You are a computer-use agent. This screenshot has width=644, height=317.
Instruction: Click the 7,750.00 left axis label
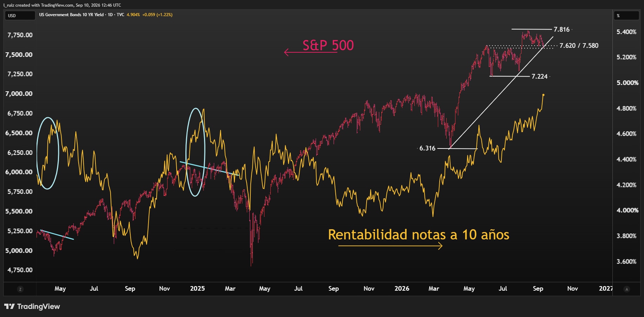point(20,35)
